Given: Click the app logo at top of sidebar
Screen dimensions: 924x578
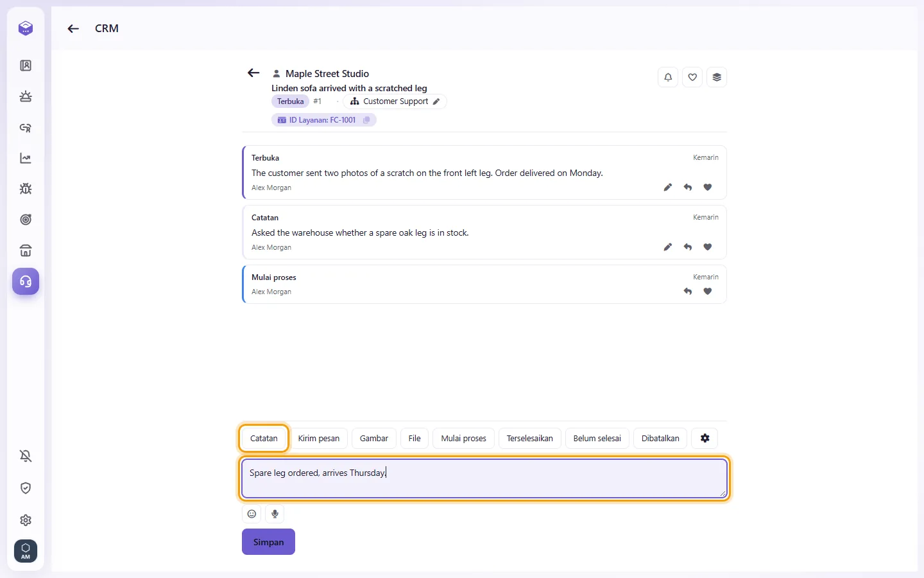Looking at the screenshot, I should 26,28.
